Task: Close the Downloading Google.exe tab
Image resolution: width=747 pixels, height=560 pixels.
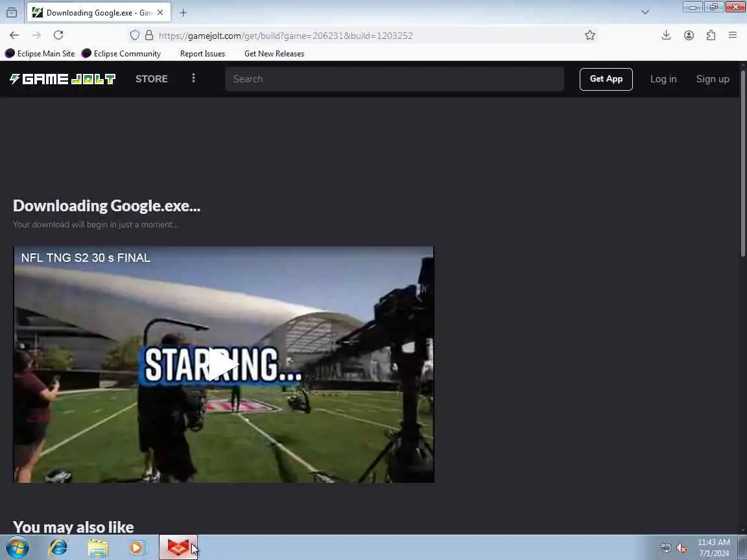Action: [160, 13]
